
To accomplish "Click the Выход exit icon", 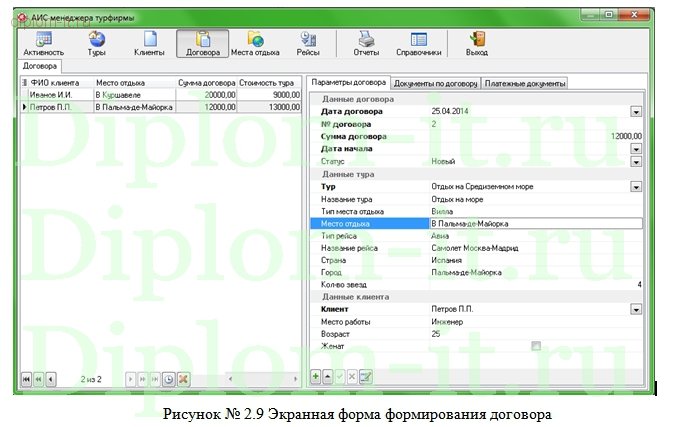I will (x=476, y=43).
